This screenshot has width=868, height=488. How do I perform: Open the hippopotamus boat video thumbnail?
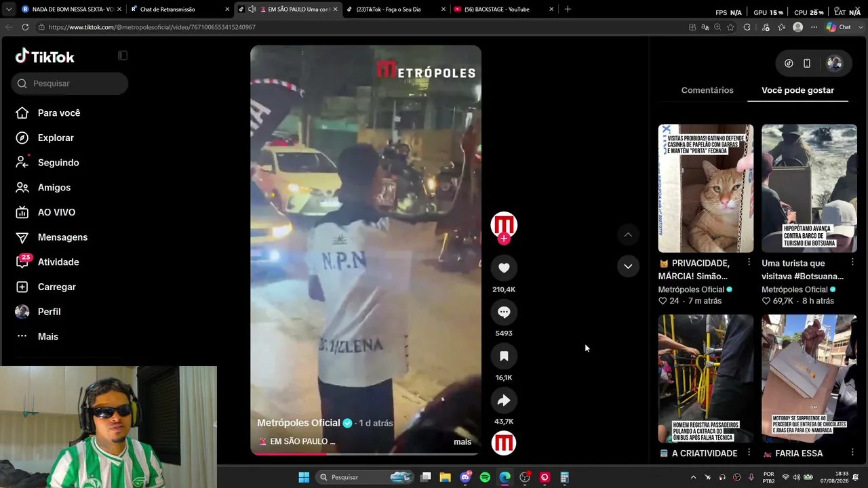pyautogui.click(x=809, y=188)
